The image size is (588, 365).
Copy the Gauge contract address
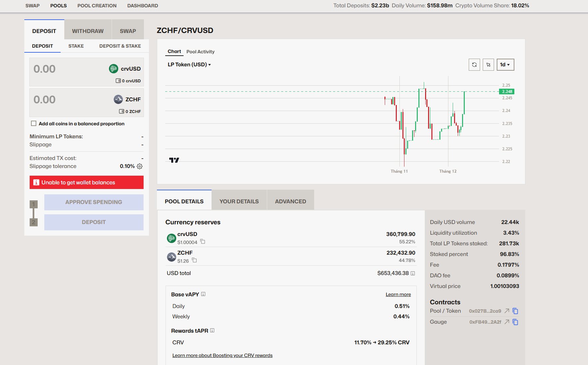click(x=515, y=322)
